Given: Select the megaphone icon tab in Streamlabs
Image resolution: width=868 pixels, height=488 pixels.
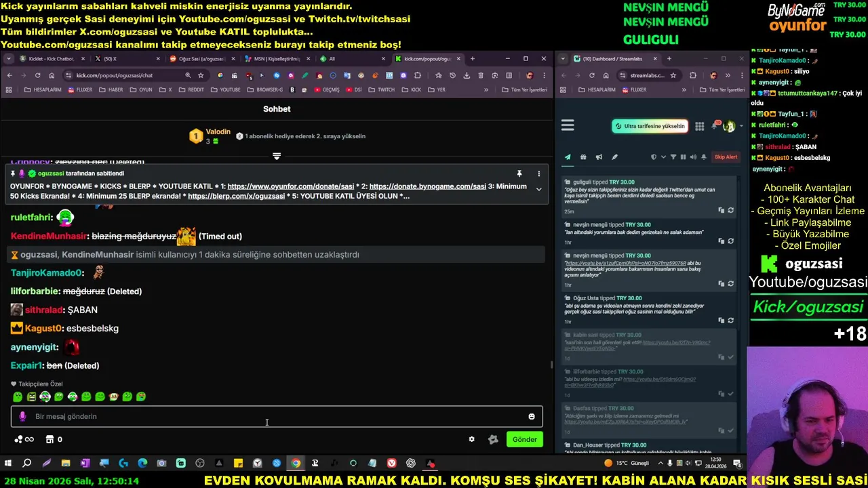Looking at the screenshot, I should 599,157.
